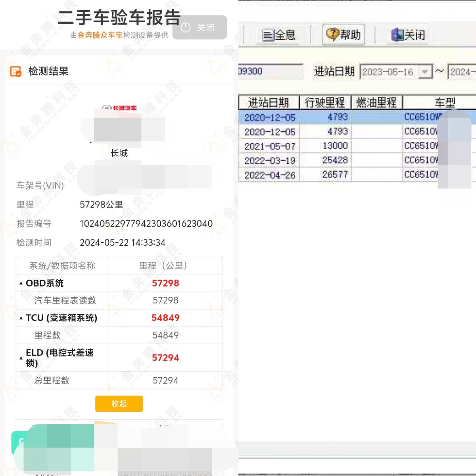The width and height of the screenshot is (476, 476).
Task: Collapse the ELD (电控式差速锁) row triangle
Action: (21, 358)
